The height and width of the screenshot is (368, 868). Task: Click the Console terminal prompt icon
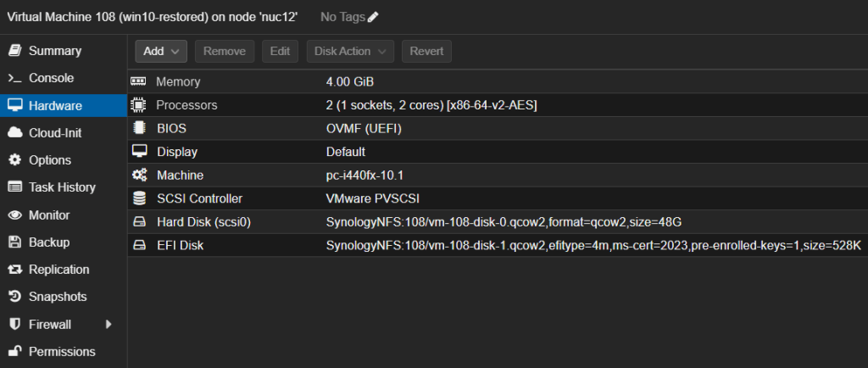(15, 78)
